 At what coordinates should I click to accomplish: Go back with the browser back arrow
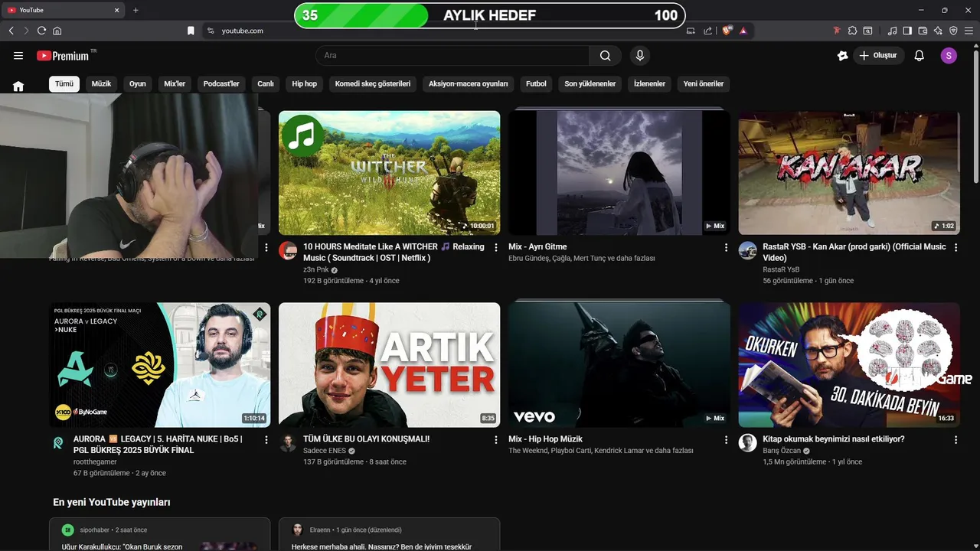11,31
